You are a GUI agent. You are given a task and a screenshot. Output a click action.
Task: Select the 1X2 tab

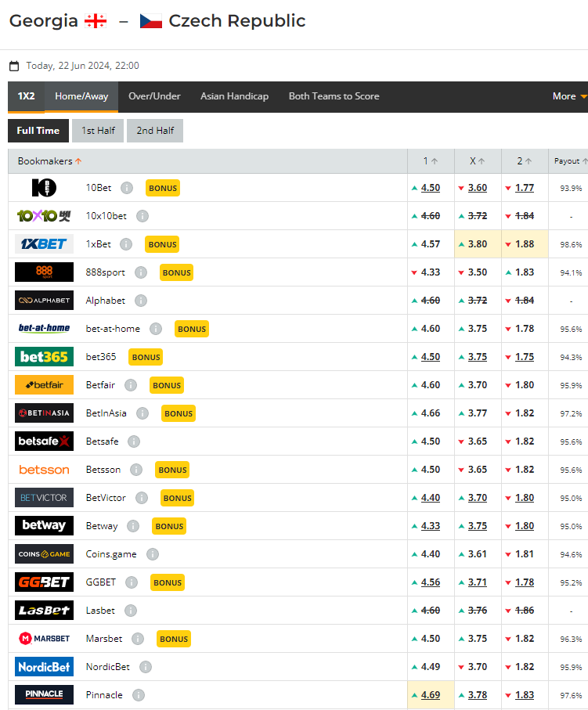pyautogui.click(x=27, y=96)
